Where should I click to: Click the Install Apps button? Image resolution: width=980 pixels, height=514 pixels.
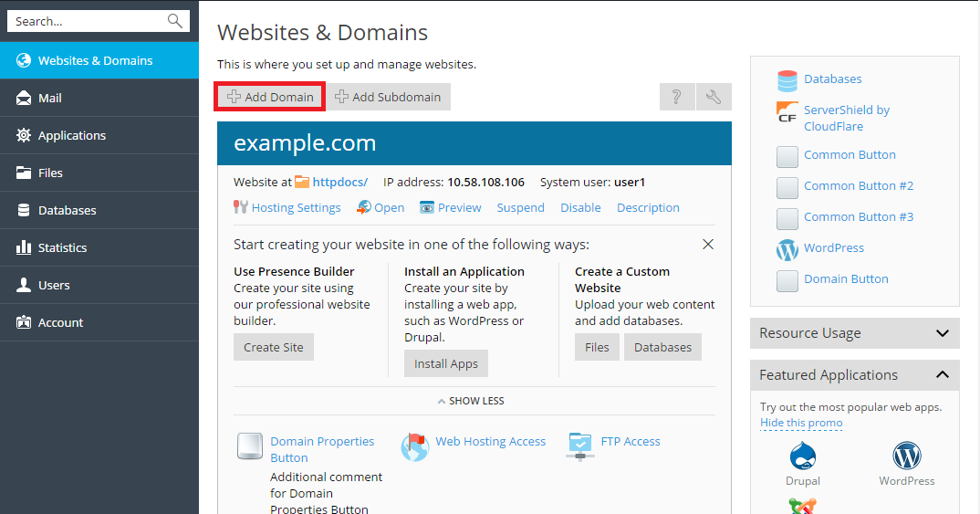coord(445,363)
